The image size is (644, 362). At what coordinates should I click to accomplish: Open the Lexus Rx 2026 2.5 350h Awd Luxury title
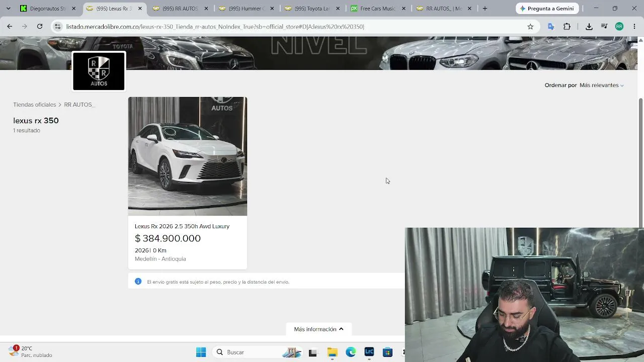pos(182,226)
